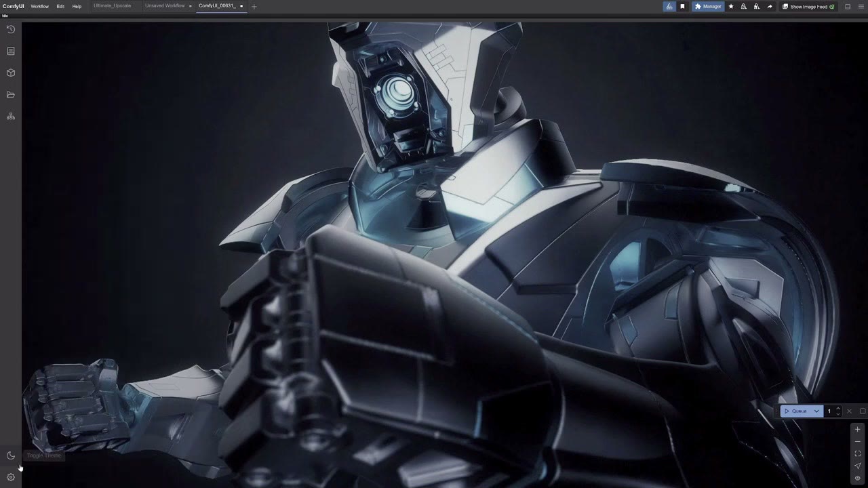Expand the Queue dropdown arrow
Screen dimensions: 868x488
(816, 411)
